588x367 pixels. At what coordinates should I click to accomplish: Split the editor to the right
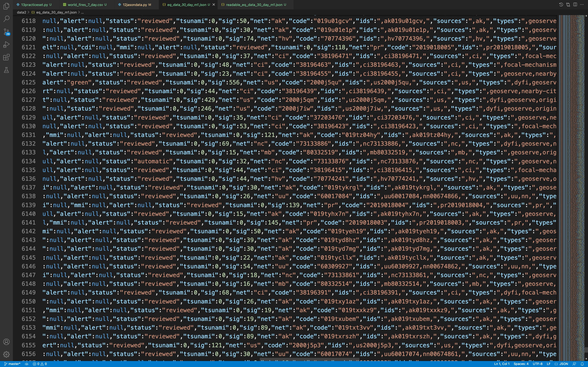575,5
